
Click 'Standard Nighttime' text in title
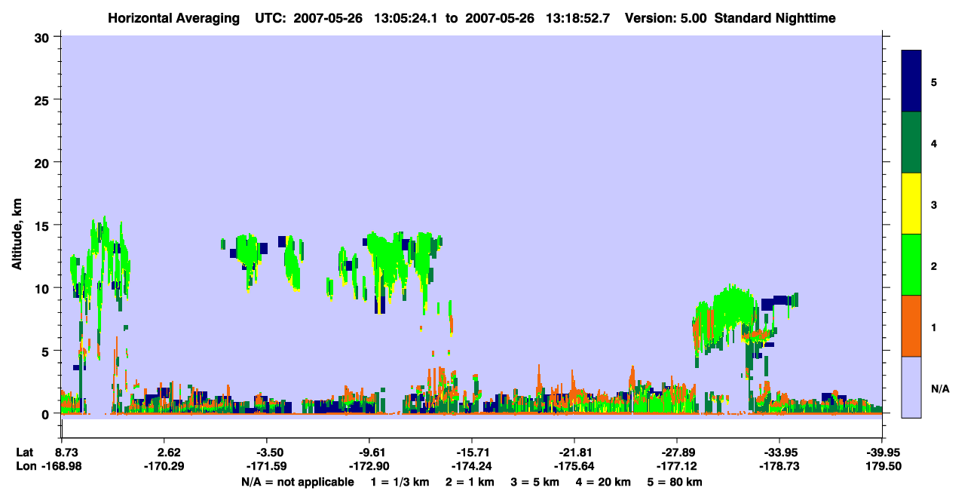point(773,17)
